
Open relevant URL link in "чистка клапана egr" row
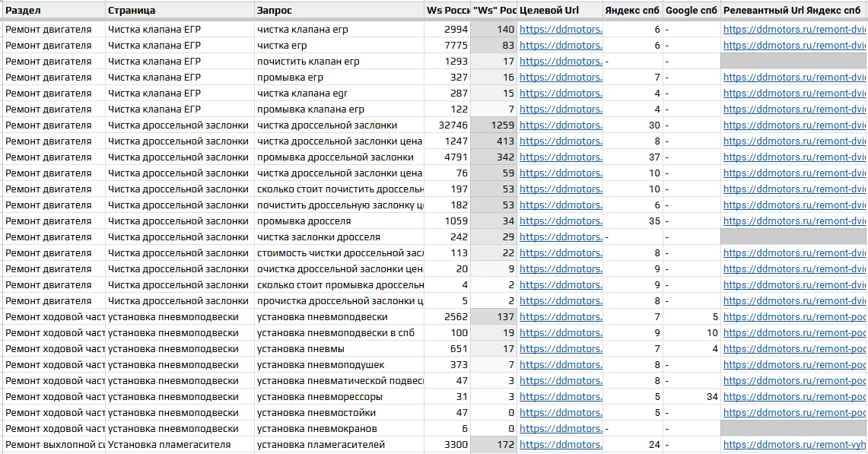pyautogui.click(x=794, y=93)
